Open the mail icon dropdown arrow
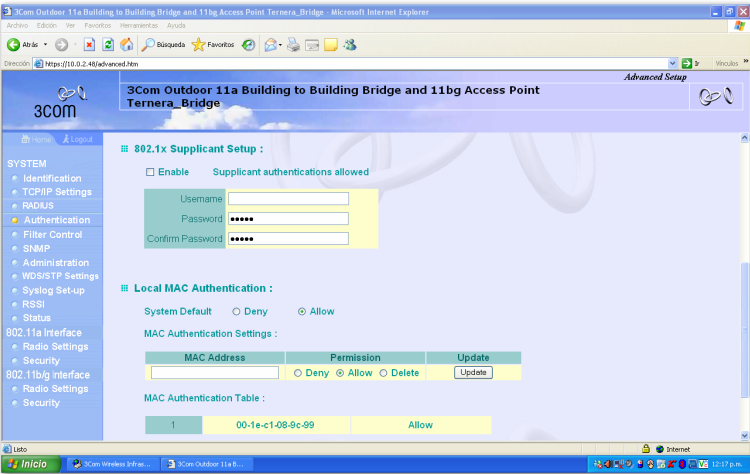This screenshot has height=474, width=750. pos(280,44)
